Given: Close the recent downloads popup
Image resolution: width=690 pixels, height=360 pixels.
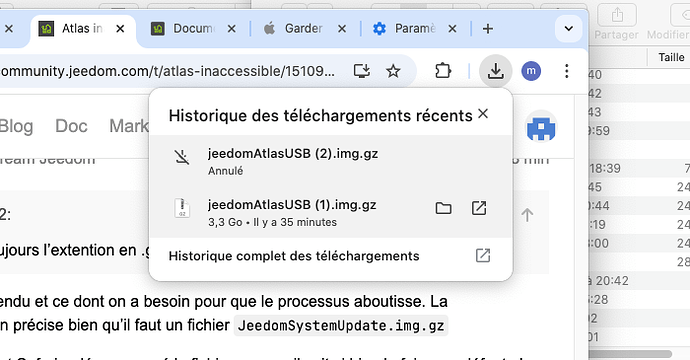Looking at the screenshot, I should tap(483, 114).
